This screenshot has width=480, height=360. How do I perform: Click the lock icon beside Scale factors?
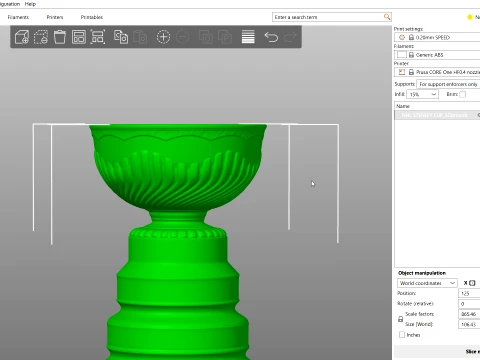[x=400, y=319]
